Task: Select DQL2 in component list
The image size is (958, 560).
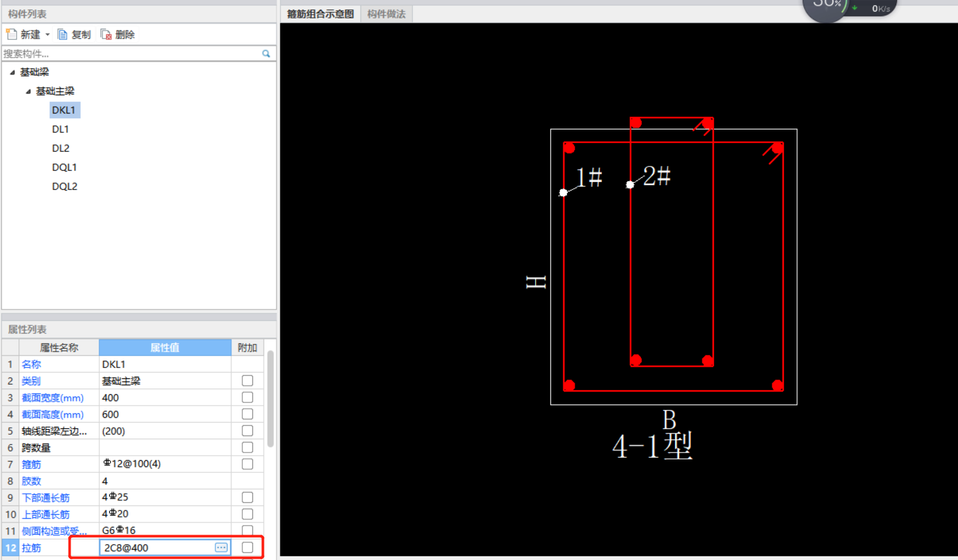Action: click(65, 186)
